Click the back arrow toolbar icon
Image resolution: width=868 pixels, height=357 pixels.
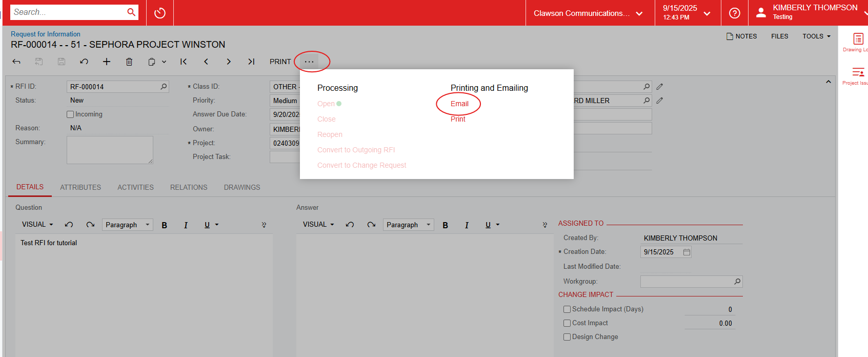[x=16, y=62]
